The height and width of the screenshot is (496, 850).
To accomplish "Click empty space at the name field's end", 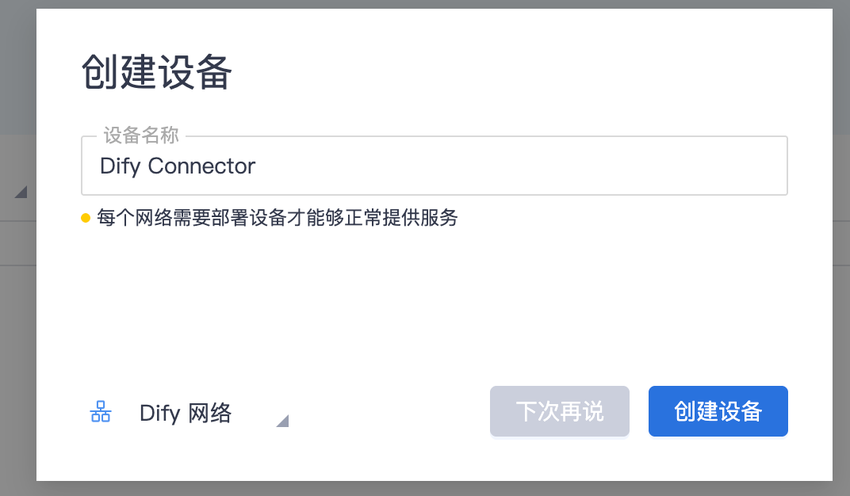I will point(600,166).
